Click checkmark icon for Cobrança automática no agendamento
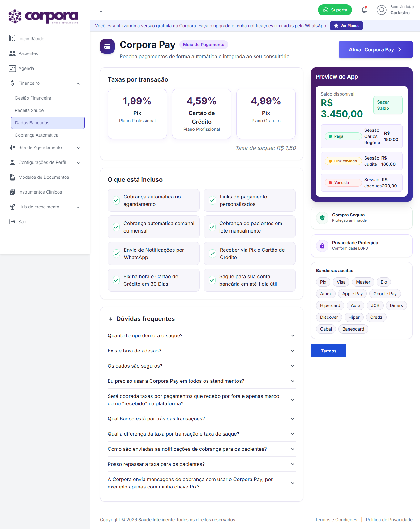Viewport: 420px width, 529px height. [116, 200]
